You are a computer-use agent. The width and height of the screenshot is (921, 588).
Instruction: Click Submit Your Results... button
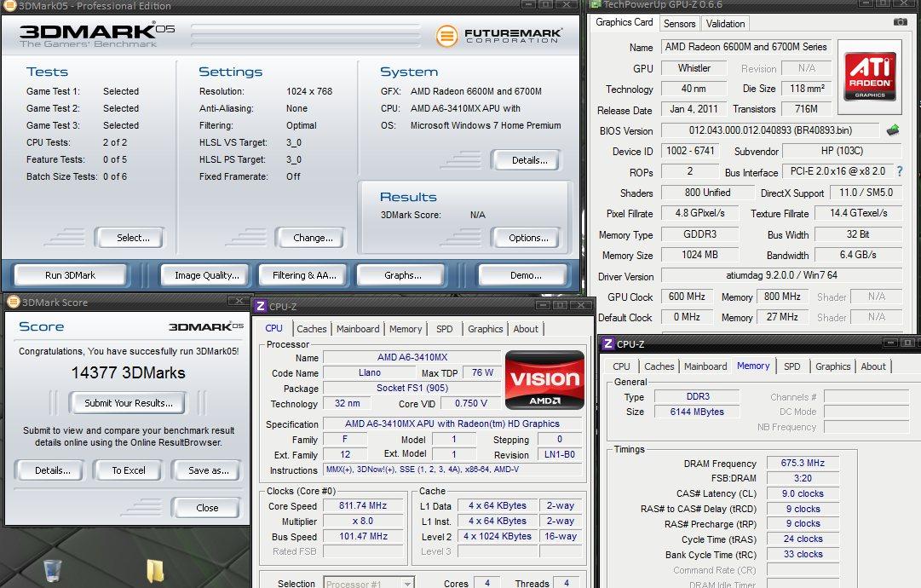(129, 403)
